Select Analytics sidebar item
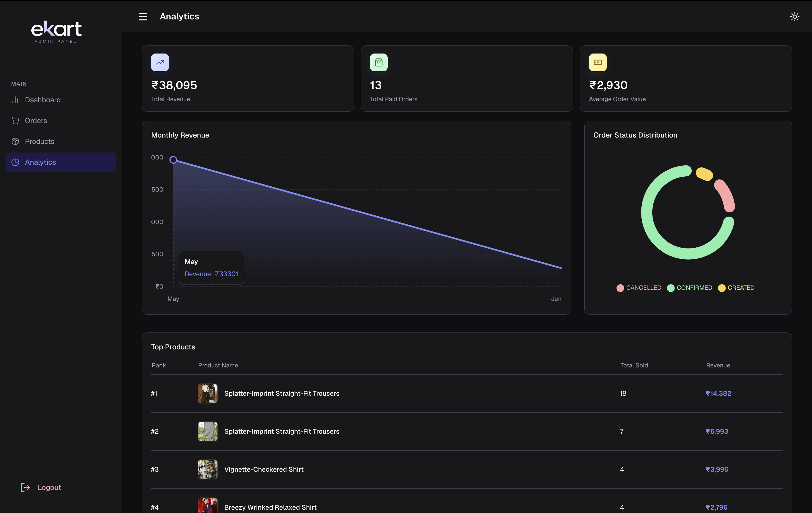 (61, 162)
